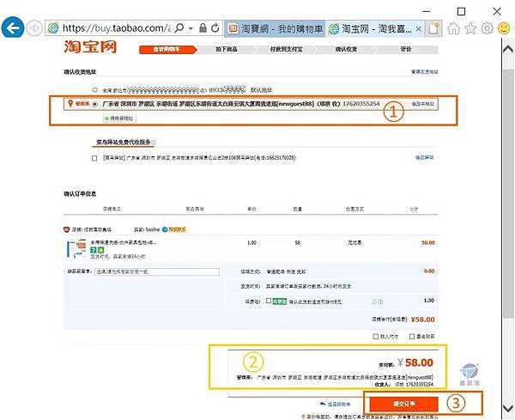Maximize the browser window
The height and width of the screenshot is (420, 515).
(461, 11)
